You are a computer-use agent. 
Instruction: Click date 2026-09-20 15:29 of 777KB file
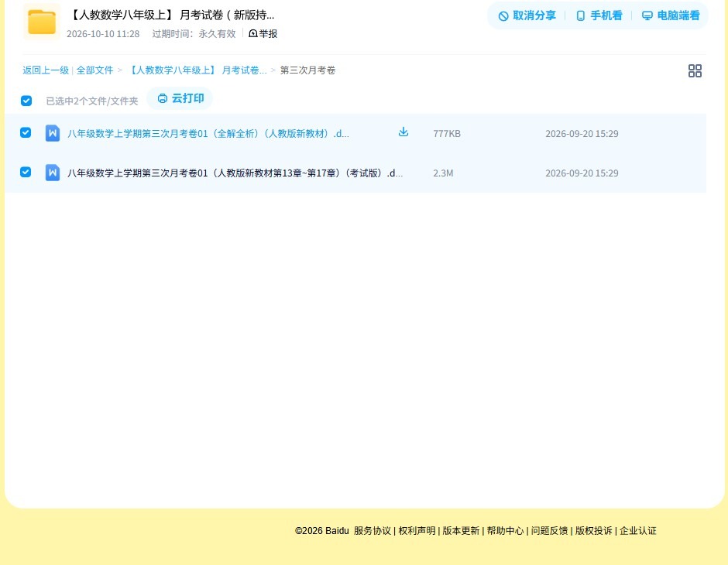click(582, 134)
